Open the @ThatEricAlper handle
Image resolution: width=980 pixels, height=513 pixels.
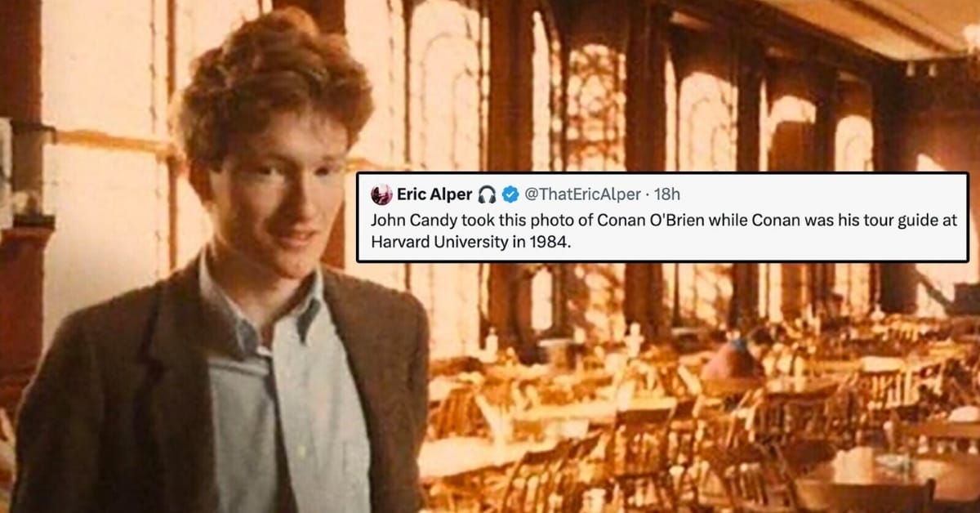pos(582,194)
